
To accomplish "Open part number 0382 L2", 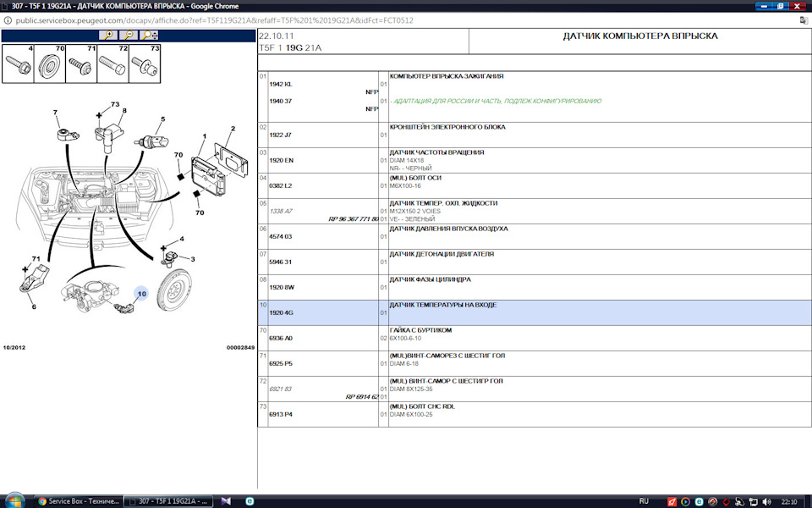I will 281,185.
